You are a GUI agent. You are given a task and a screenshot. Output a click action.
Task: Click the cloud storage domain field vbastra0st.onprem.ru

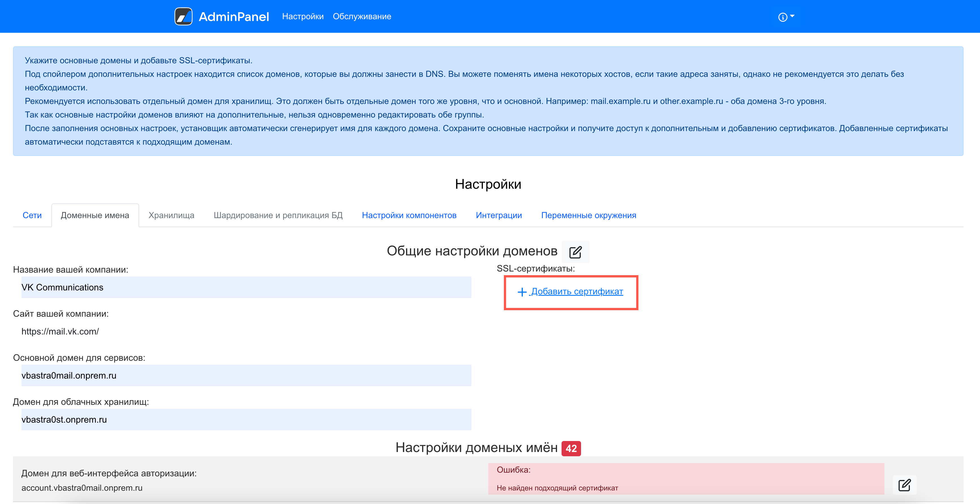coord(246,420)
